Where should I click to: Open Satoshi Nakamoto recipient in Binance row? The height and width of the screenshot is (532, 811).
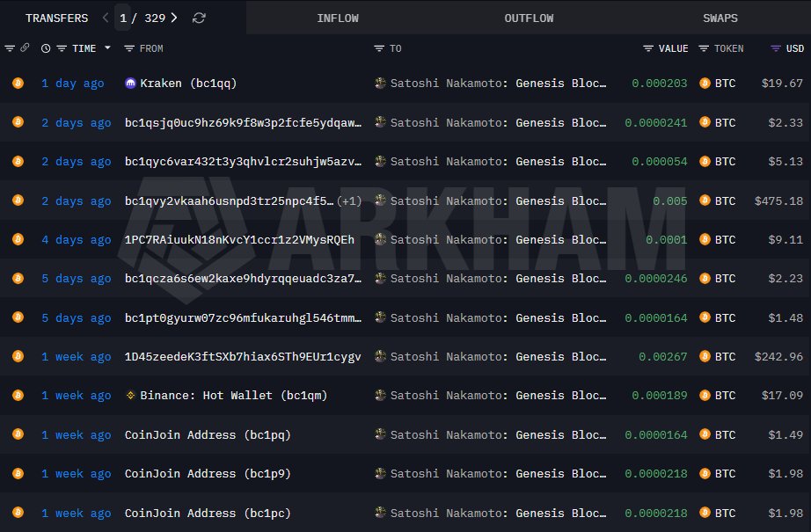tap(498, 396)
